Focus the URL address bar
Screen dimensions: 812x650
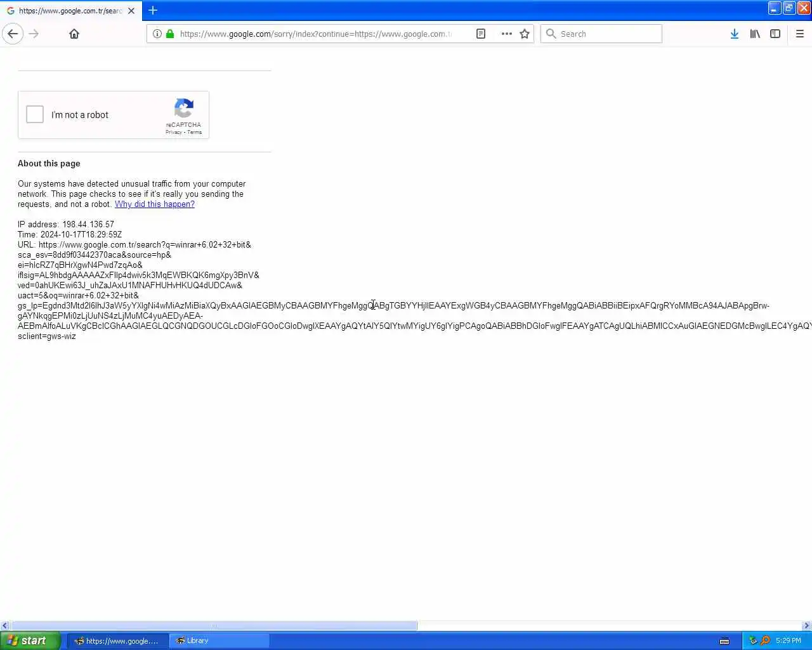(315, 34)
